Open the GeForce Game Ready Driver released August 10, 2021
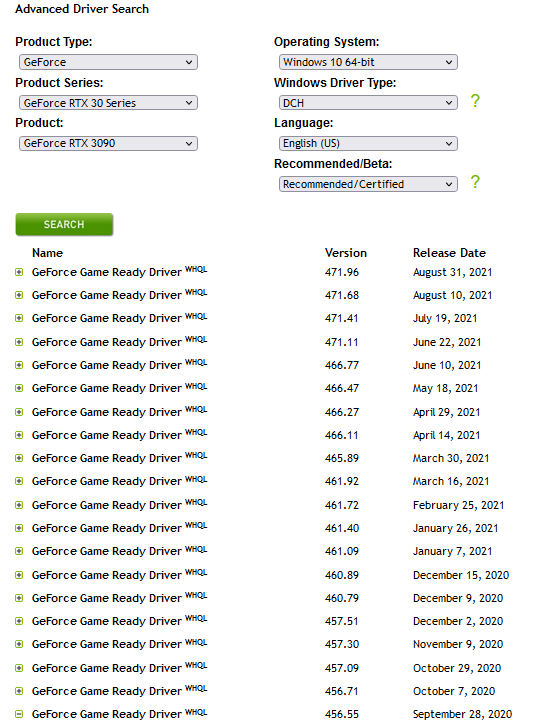 pos(120,295)
